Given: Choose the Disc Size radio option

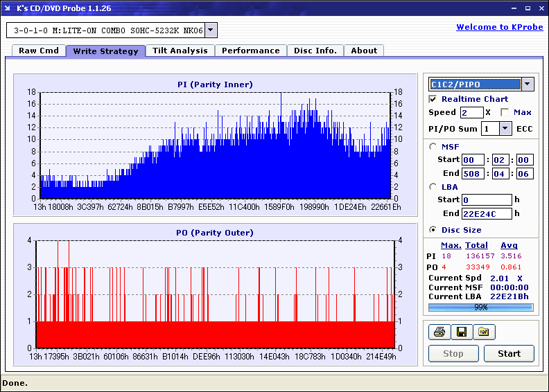Looking at the screenshot, I should pos(433,230).
